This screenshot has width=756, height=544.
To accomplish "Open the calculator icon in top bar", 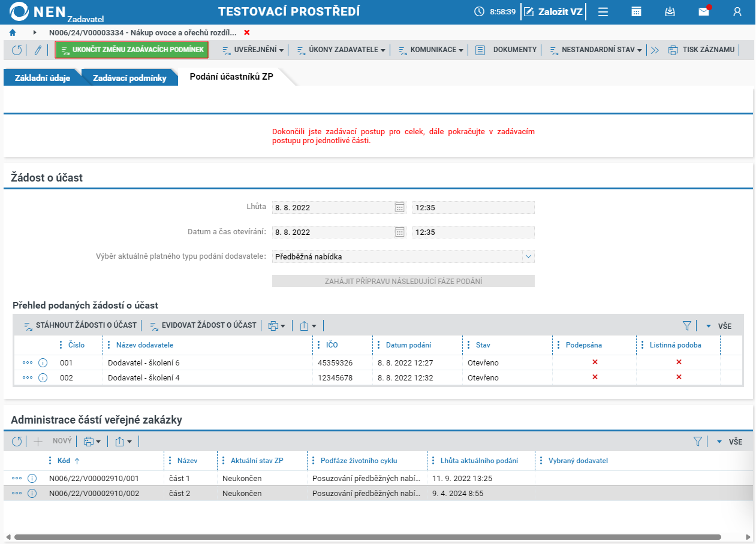I will click(x=636, y=11).
